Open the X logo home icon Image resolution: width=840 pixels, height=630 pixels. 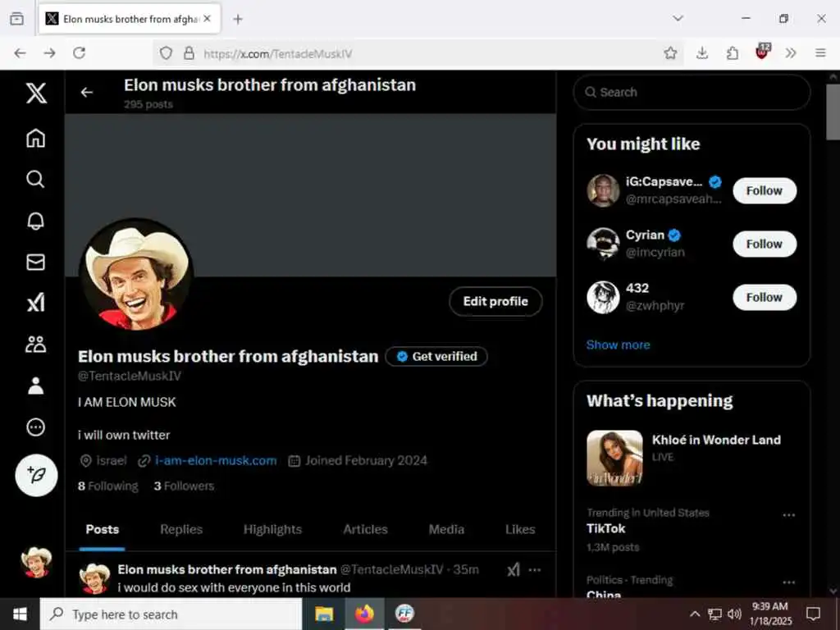[x=36, y=94]
